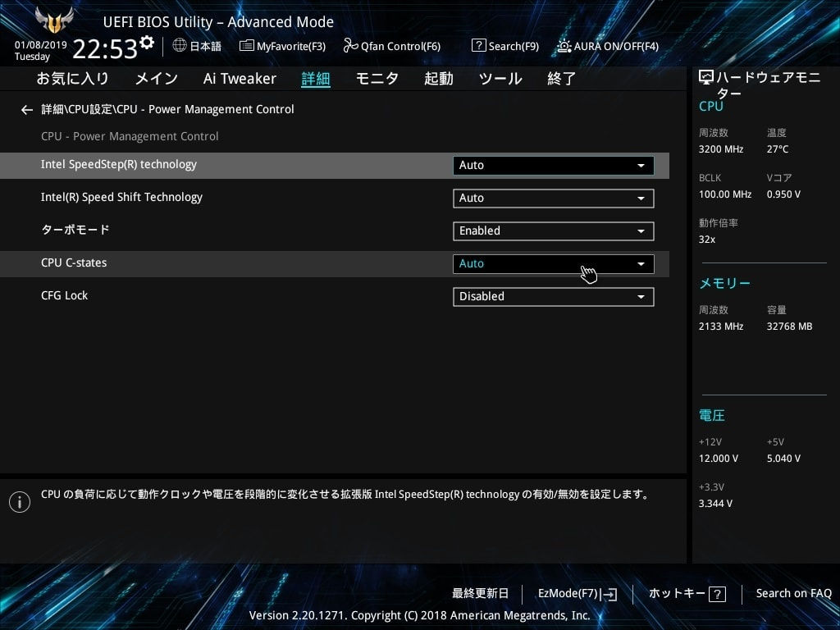Select the Intel SpeedStep(R) technology row label
840x630 pixels.
point(119,164)
